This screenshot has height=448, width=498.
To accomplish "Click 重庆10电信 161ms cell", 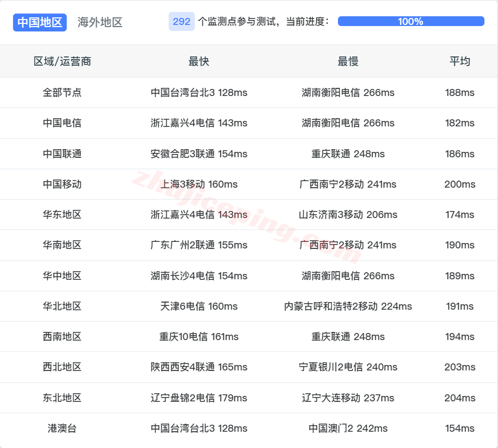I will [199, 337].
